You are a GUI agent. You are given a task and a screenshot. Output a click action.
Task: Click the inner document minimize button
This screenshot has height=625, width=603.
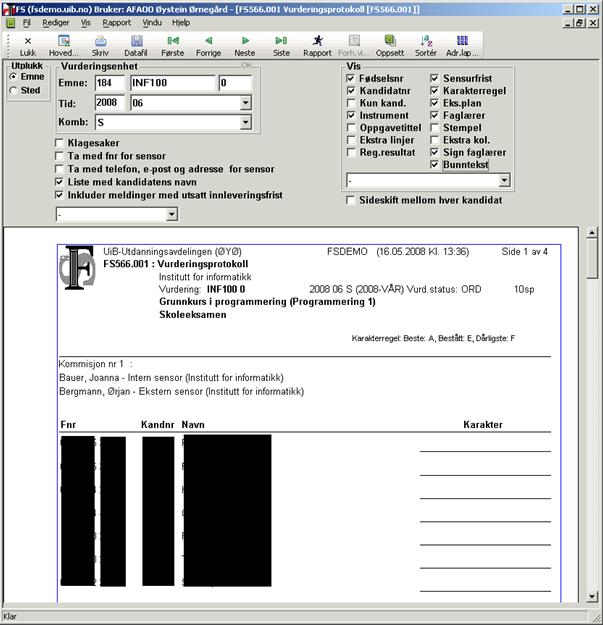569,23
